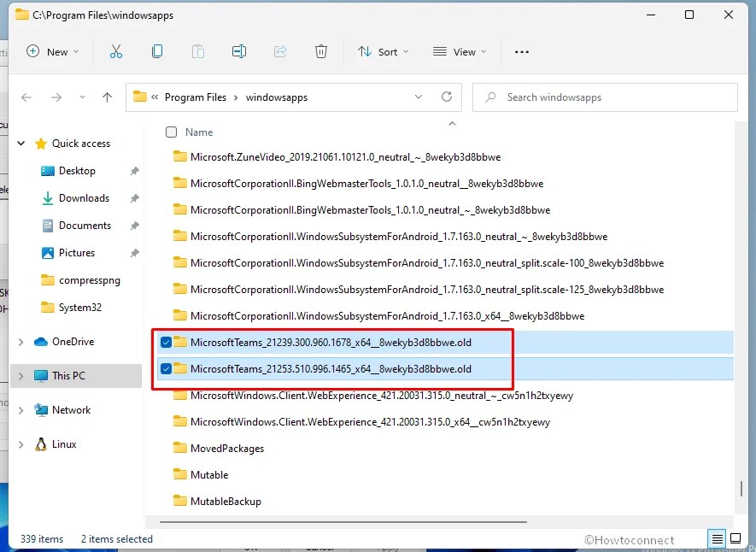This screenshot has width=756, height=552.
Task: Click the address bar overflow chevrons
Action: tap(155, 97)
